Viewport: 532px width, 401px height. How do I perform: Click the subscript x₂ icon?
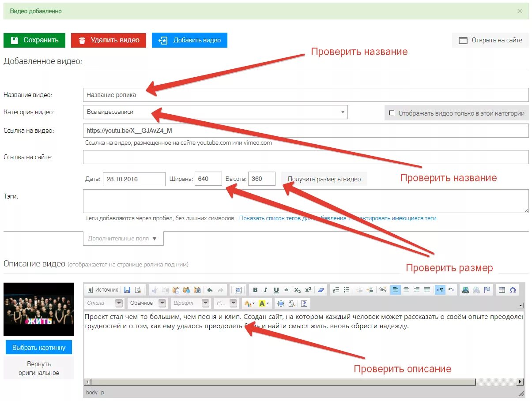298,290
